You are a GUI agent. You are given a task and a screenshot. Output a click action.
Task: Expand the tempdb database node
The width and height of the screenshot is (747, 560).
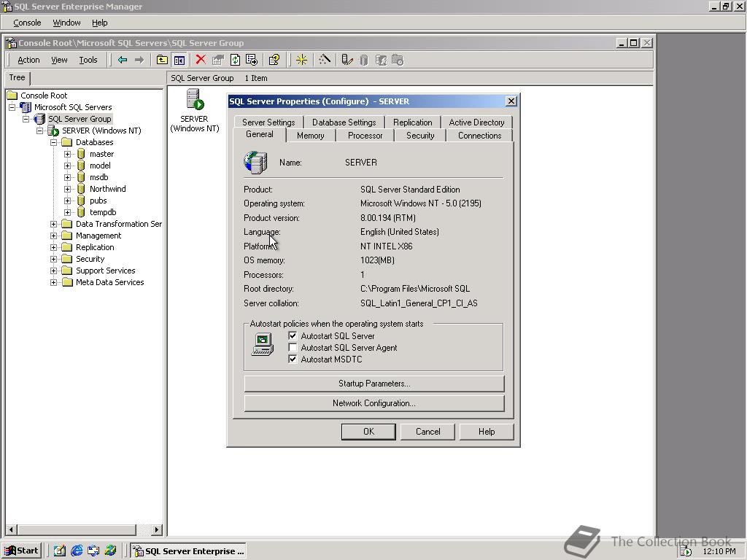68,212
